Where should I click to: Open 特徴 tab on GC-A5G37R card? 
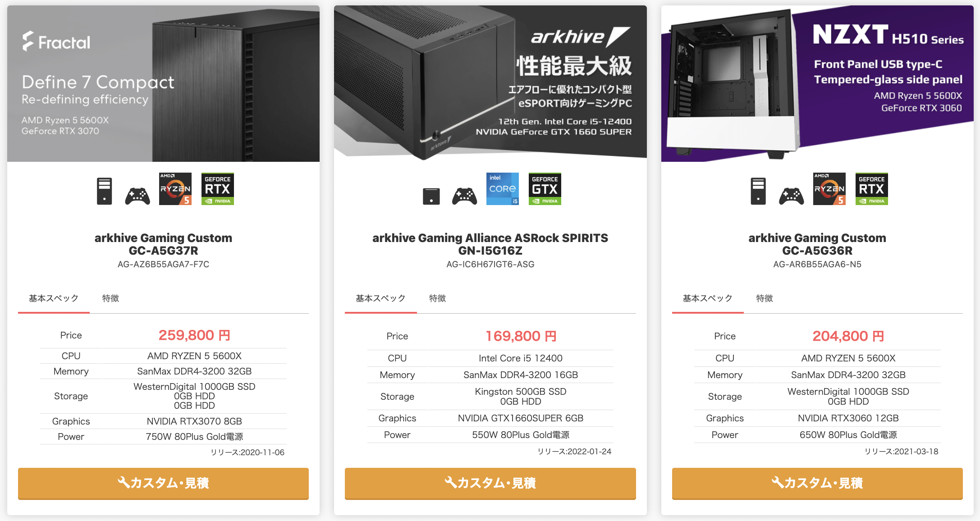click(x=110, y=298)
